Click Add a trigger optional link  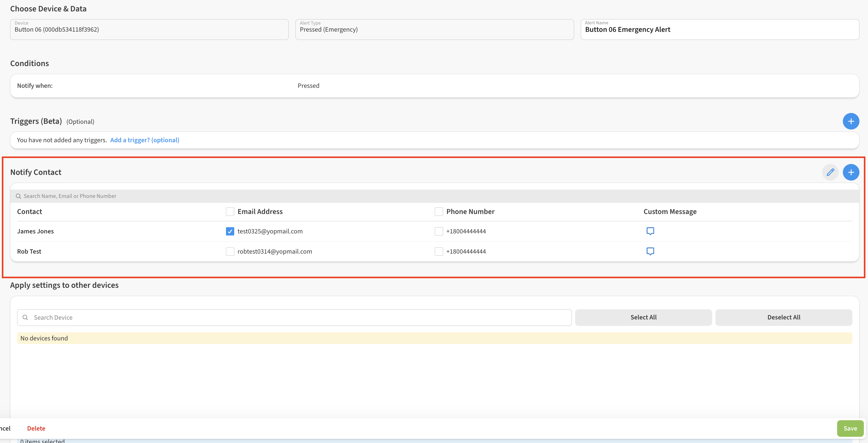pos(144,140)
